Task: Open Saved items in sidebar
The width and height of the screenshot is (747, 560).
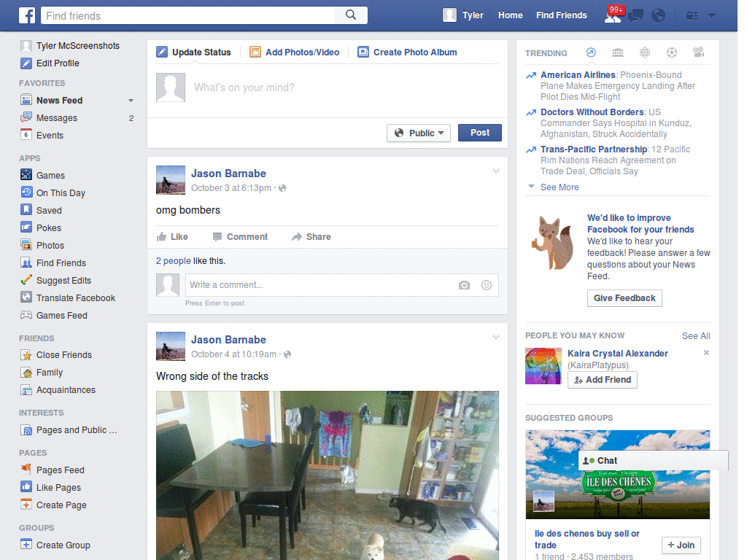Action: [x=41, y=211]
